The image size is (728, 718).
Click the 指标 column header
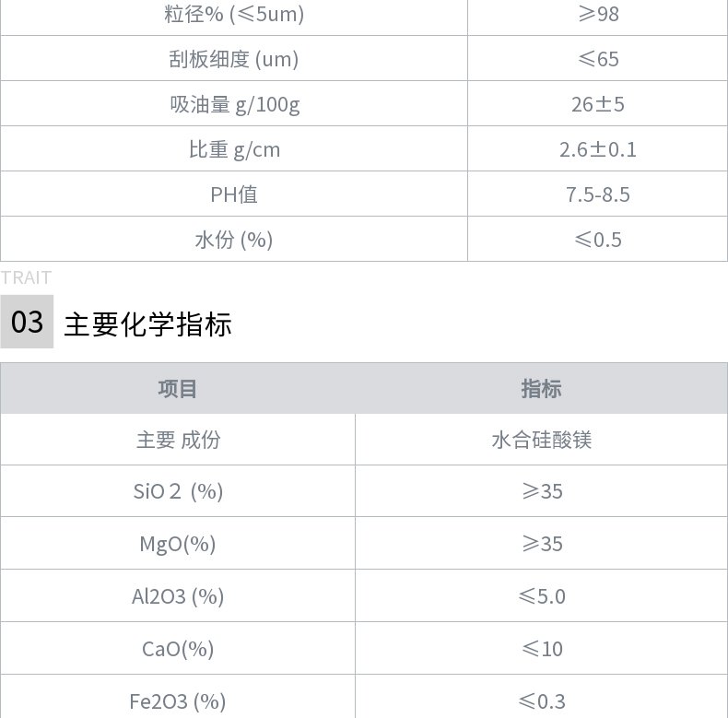pyautogui.click(x=541, y=389)
